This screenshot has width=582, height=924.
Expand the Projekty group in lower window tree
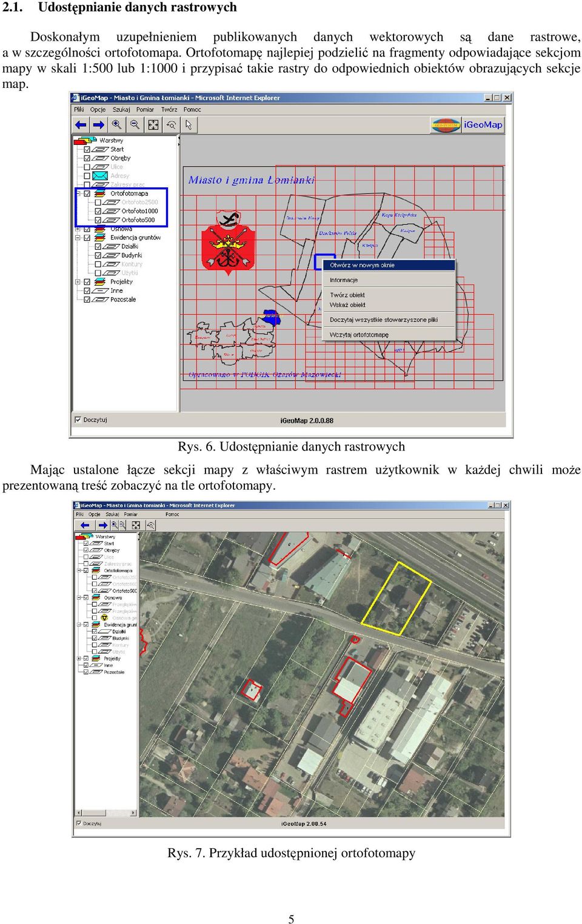[x=79, y=658]
